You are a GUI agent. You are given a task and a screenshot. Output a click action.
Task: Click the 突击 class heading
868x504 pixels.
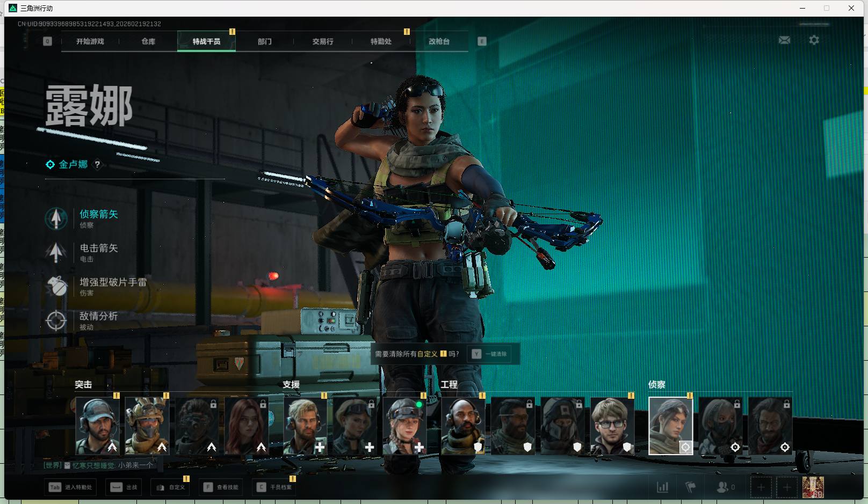83,384
